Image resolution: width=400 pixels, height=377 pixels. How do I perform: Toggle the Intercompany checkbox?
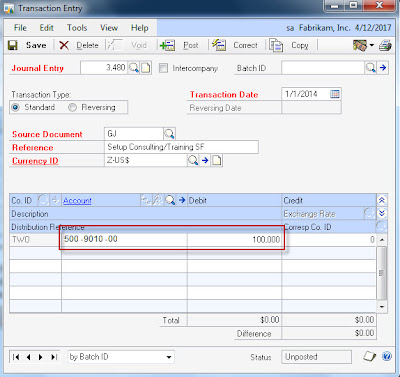[x=163, y=68]
